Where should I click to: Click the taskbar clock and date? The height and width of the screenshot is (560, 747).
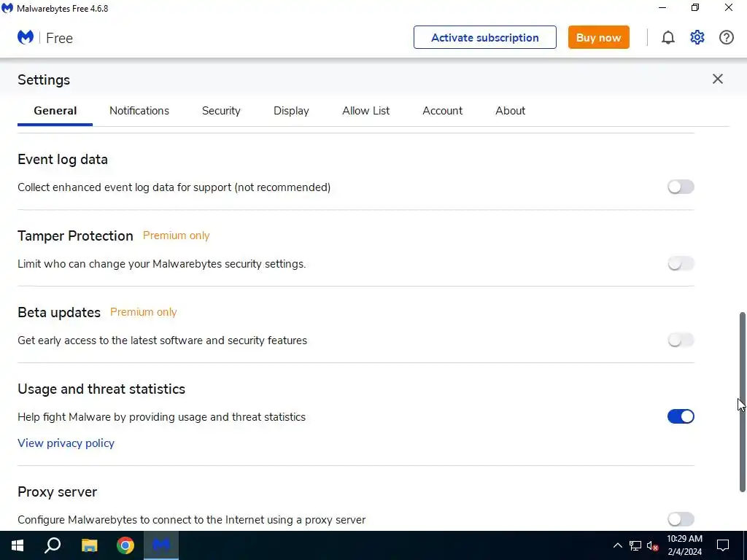[x=684, y=545]
